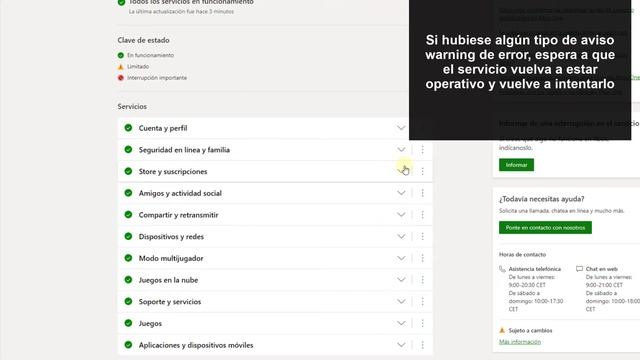640x360 pixels.
Task: Click the Soporte y servicios label
Action: point(170,302)
